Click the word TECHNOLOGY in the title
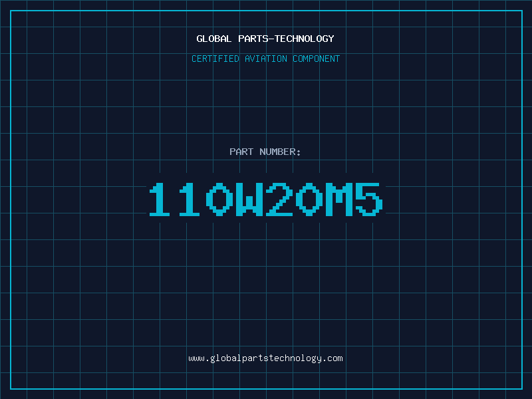Image resolution: width=532 pixels, height=399 pixels. tap(305, 39)
